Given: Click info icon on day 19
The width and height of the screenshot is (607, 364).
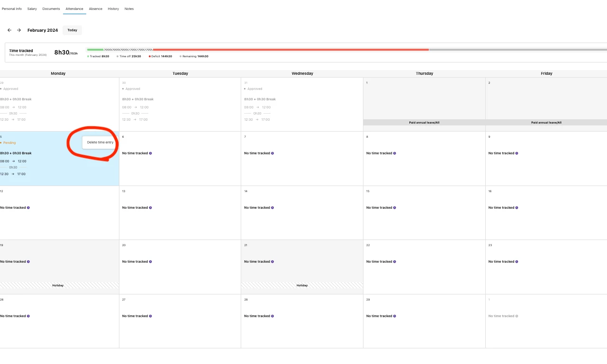Looking at the screenshot, I should [x=28, y=262].
